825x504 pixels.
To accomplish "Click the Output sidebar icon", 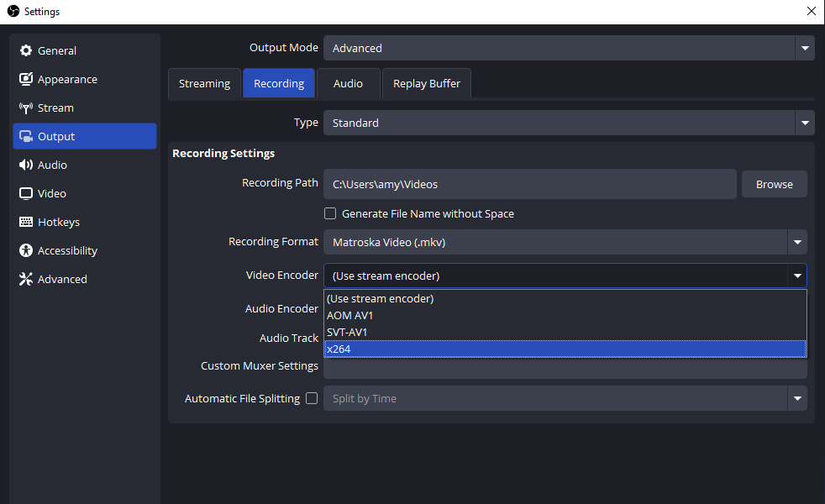I will pos(26,136).
